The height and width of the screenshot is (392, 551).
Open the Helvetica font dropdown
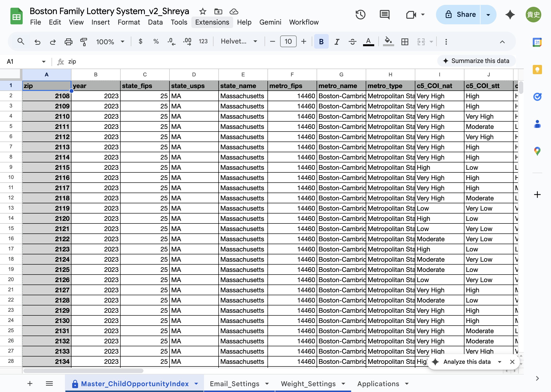coord(239,41)
